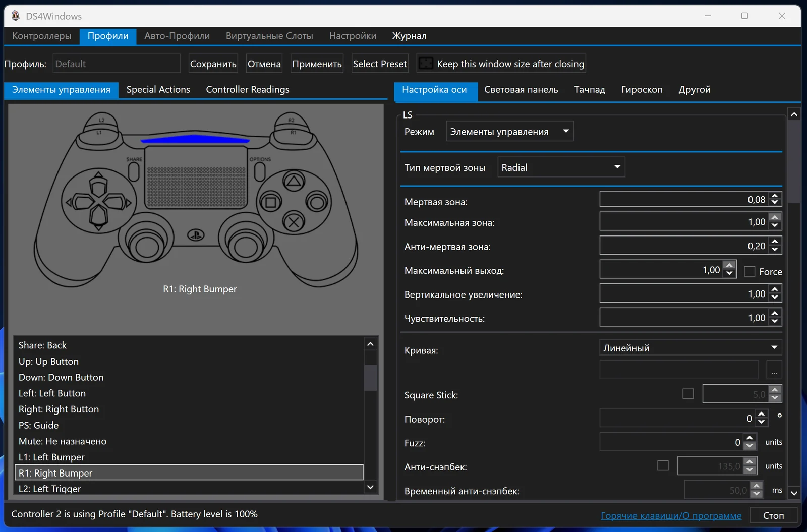Increase Максимальный выход value
This screenshot has height=532, width=807.
(x=729, y=265)
